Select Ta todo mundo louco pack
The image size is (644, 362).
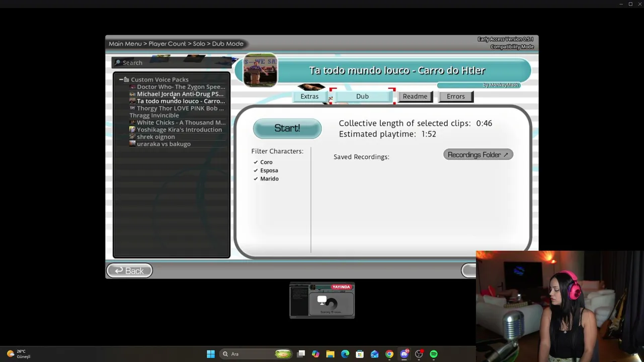pos(177,101)
